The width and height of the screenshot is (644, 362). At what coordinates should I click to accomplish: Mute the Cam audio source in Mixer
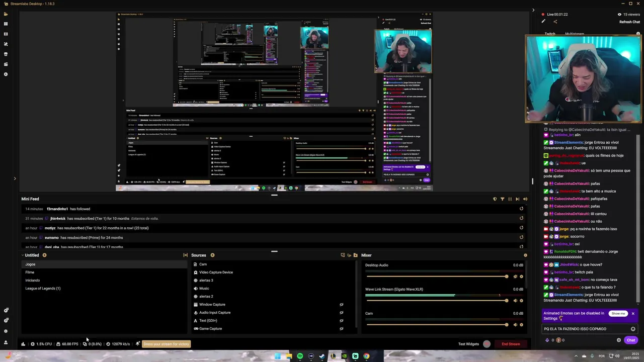pos(515,325)
